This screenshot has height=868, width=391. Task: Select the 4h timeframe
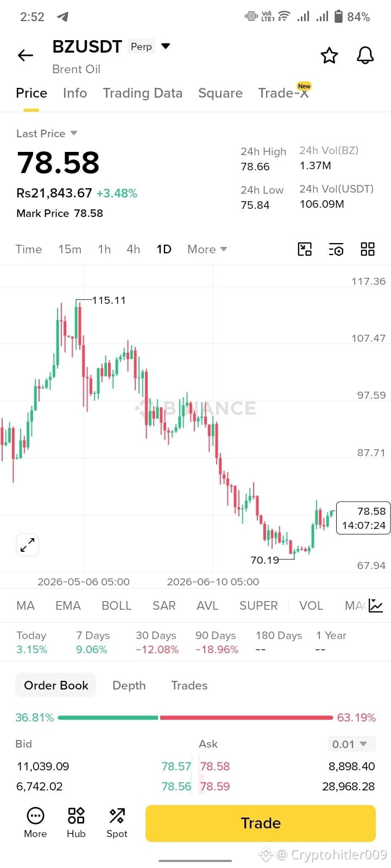click(x=134, y=249)
